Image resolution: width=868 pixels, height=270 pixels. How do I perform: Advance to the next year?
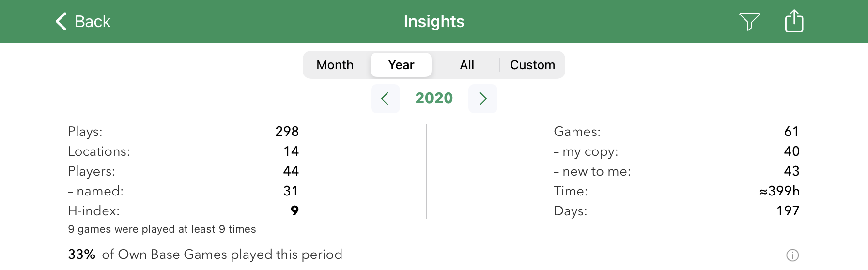[482, 99]
